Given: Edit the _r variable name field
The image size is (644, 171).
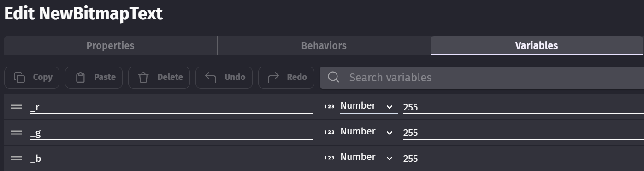Looking at the screenshot, I should [x=172, y=107].
